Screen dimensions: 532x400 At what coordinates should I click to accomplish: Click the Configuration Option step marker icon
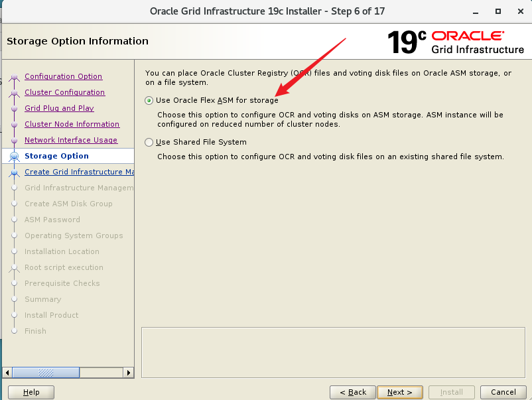point(14,78)
